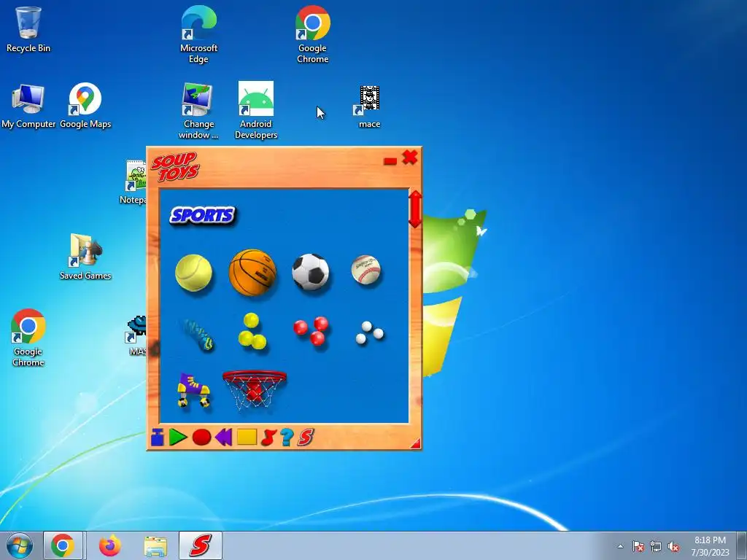747x560 pixels.
Task: Select the Change window desktop shortcut
Action: tap(198, 111)
